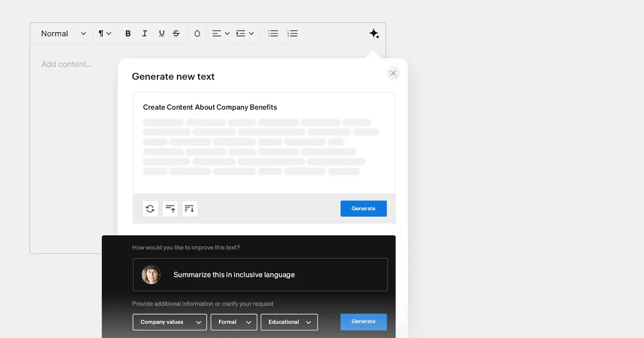Open the Normal paragraph style dropdown
This screenshot has width=644, height=338.
pyautogui.click(x=63, y=33)
